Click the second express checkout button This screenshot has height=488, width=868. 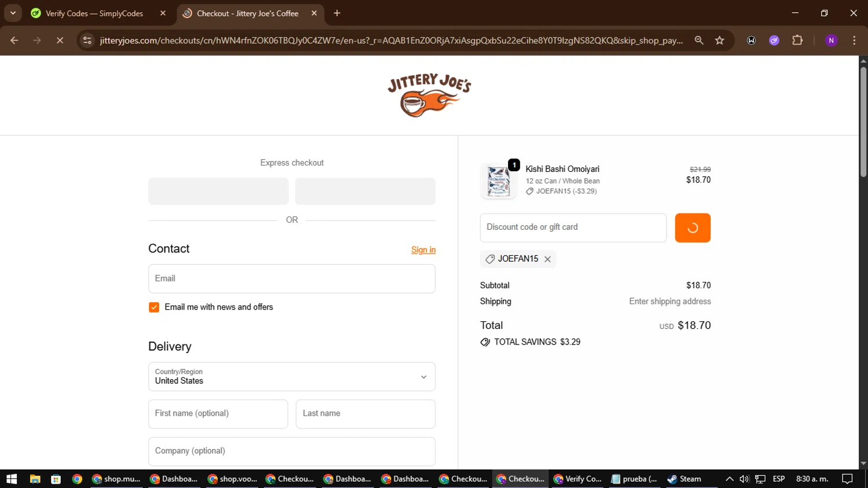coord(365,191)
